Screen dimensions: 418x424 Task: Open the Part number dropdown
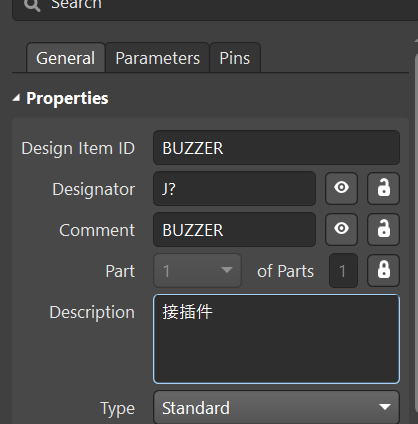197,271
